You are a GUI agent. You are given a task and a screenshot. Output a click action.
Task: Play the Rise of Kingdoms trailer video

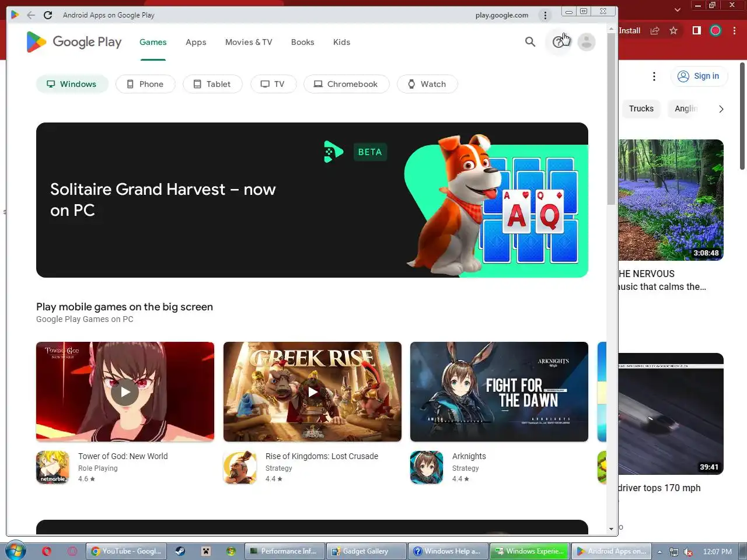[x=312, y=392]
